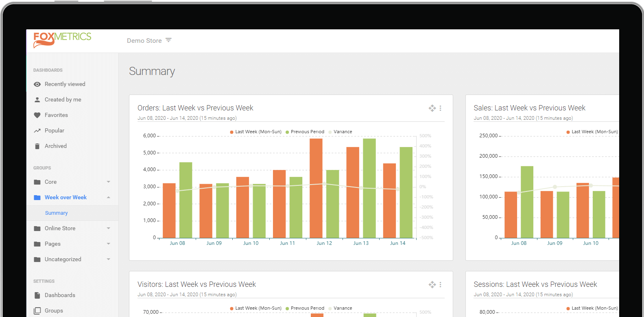644x317 pixels.
Task: Expand the Uncategorized group arrow
Action: click(109, 260)
